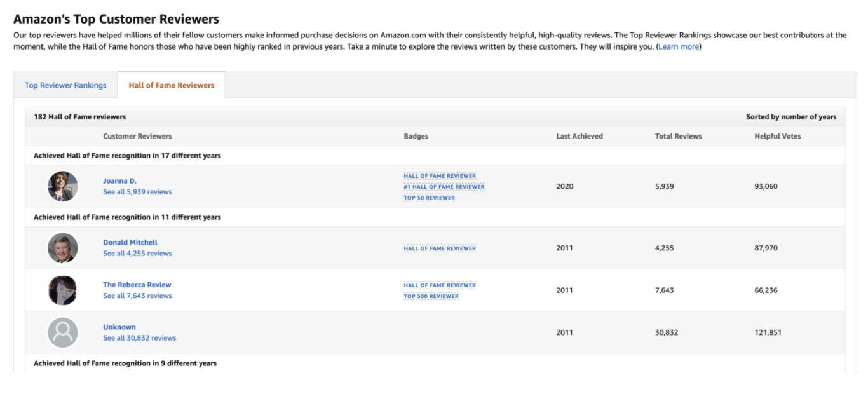Open Donald Mitchell reviewer name link
Viewport: 868px width, 394px height.
[x=130, y=243]
